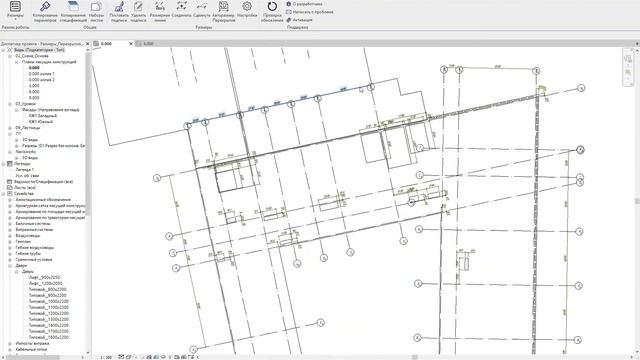Collapse the Фасады (Направление взгляда) node

click(x=17, y=110)
